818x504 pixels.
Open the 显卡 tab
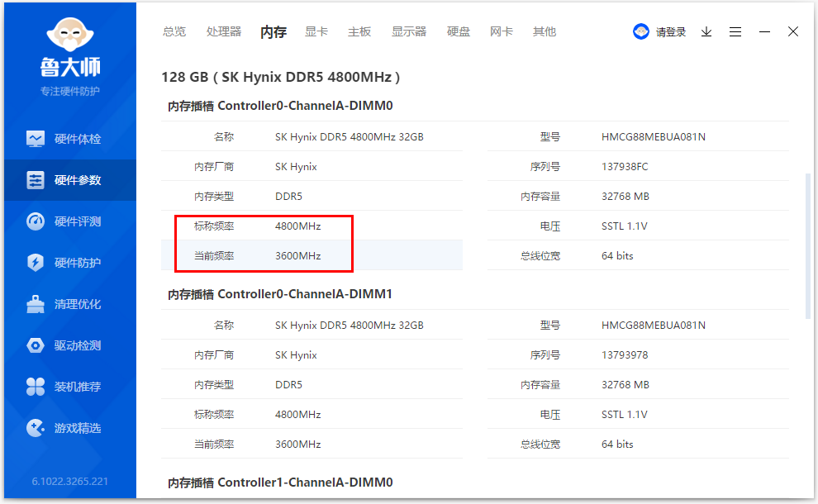point(316,31)
